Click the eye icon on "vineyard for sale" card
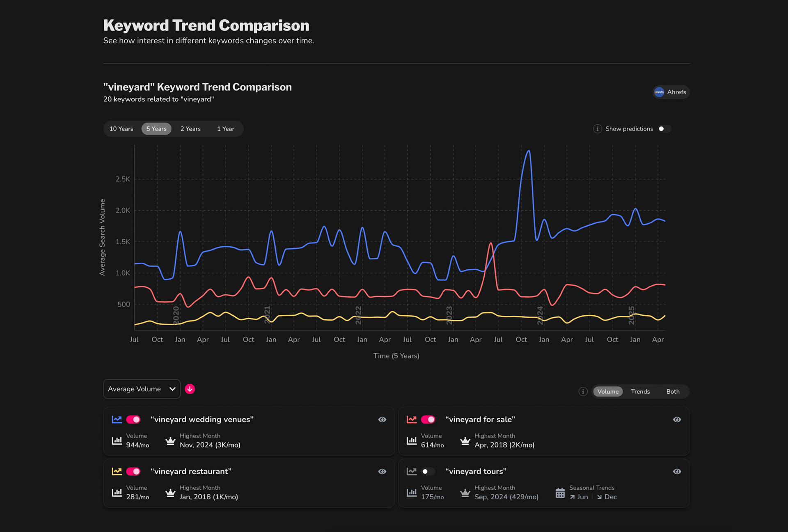The width and height of the screenshot is (788, 532). coord(677,419)
